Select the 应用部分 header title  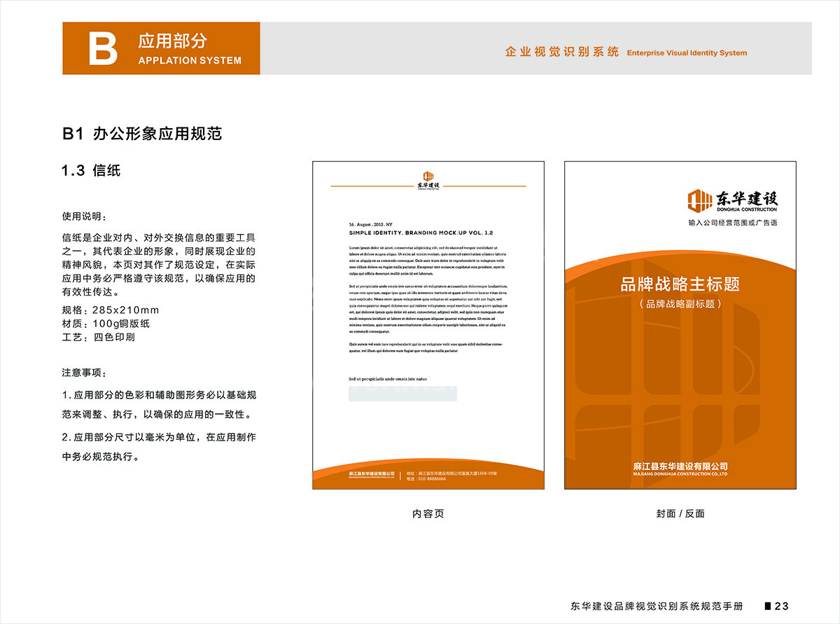(173, 41)
